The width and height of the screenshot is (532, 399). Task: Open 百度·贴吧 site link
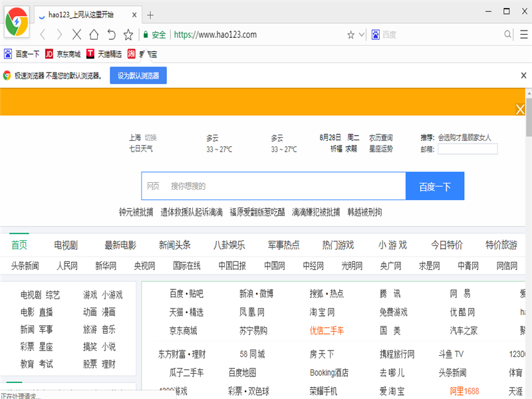187,293
